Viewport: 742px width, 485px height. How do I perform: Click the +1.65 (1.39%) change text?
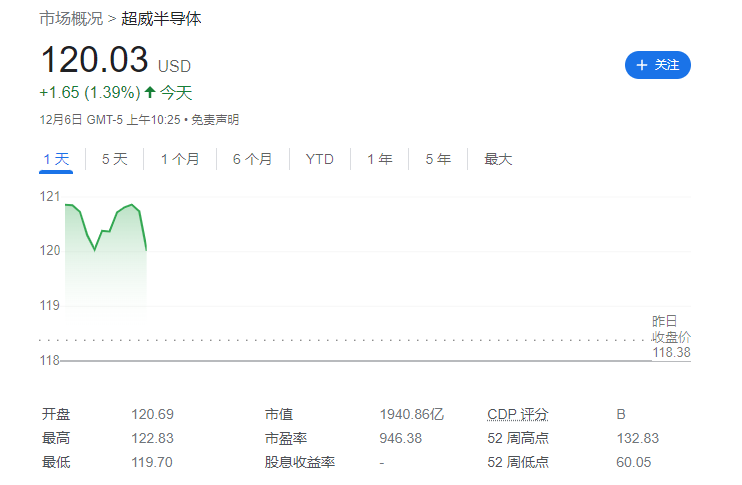coord(89,93)
